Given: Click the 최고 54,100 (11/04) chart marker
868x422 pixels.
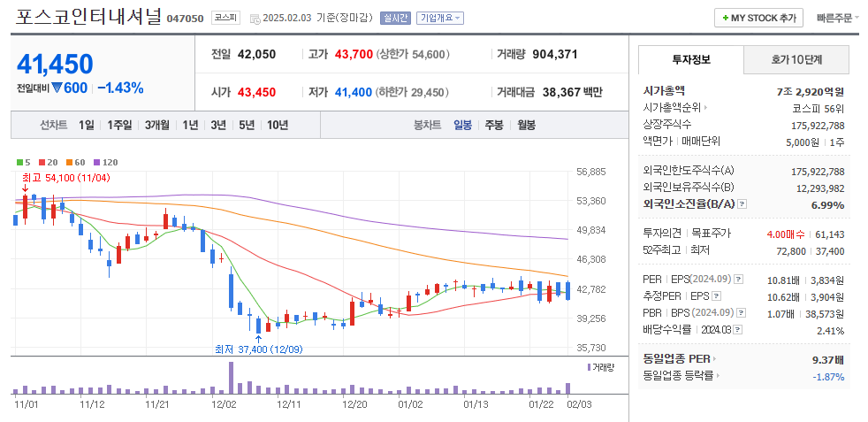Looking at the screenshot, I should tap(66, 179).
